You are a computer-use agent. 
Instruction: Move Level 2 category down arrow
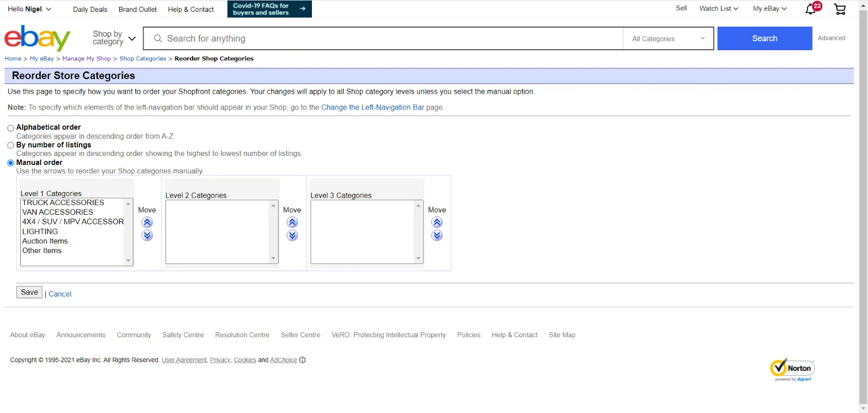click(x=292, y=236)
